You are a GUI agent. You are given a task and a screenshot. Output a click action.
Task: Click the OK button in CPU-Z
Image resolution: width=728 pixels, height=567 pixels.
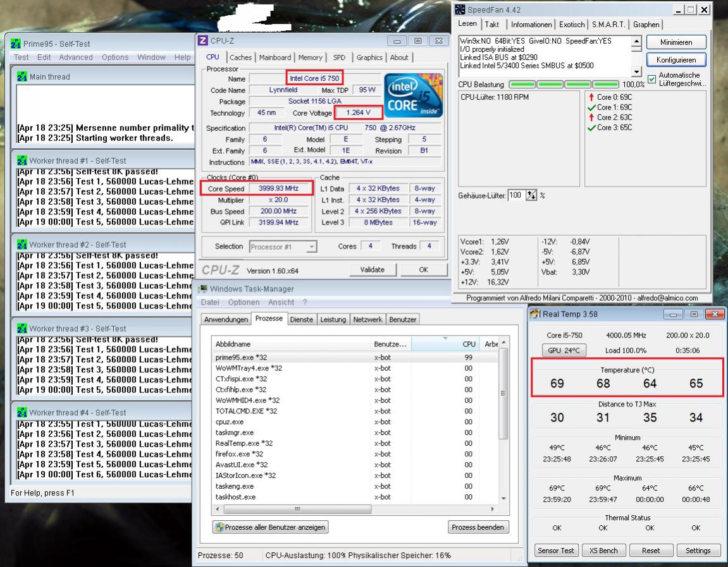(x=423, y=269)
